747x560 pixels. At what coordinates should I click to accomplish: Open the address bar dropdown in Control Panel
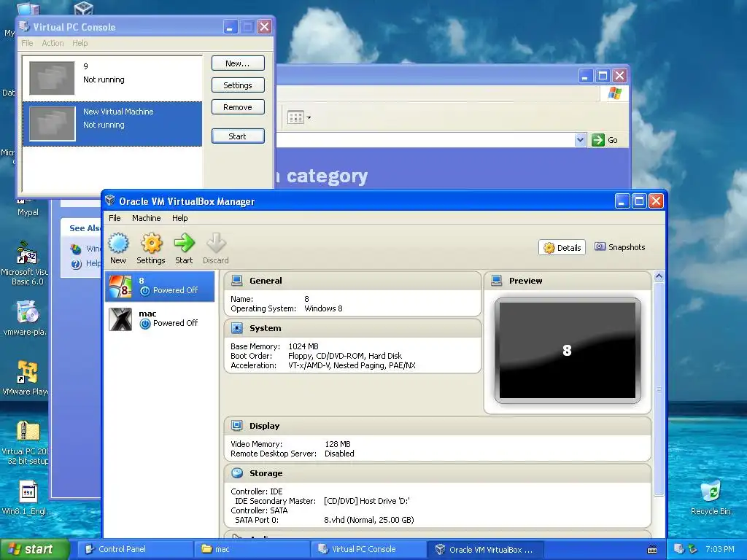(x=580, y=140)
